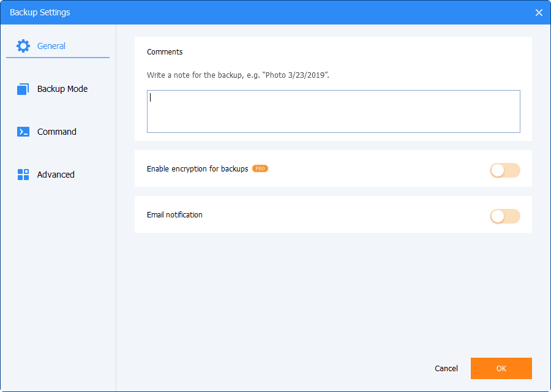Turn on the Email notification switch

click(x=504, y=216)
